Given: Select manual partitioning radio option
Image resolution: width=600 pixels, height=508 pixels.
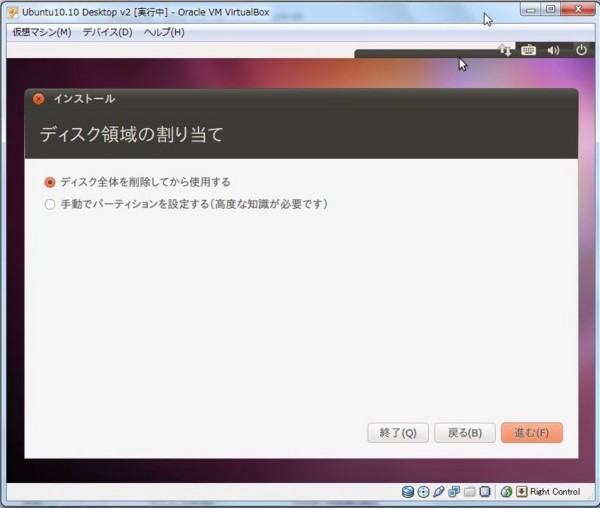Looking at the screenshot, I should (50, 204).
